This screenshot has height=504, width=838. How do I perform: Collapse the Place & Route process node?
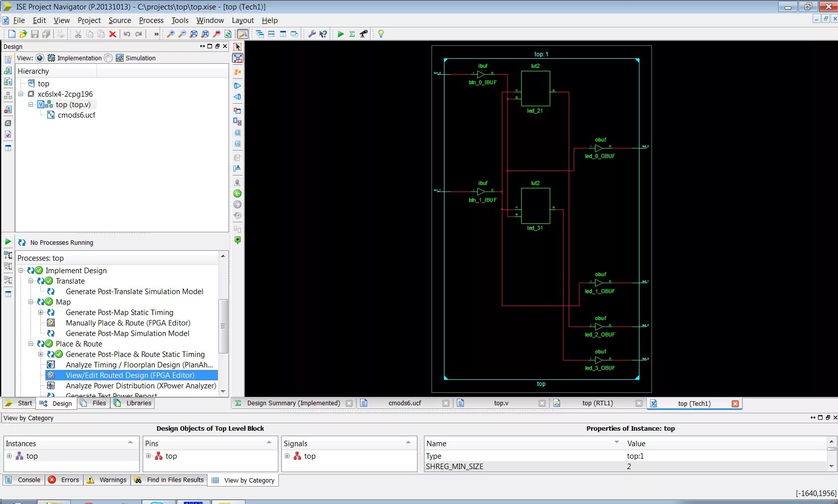[31, 343]
